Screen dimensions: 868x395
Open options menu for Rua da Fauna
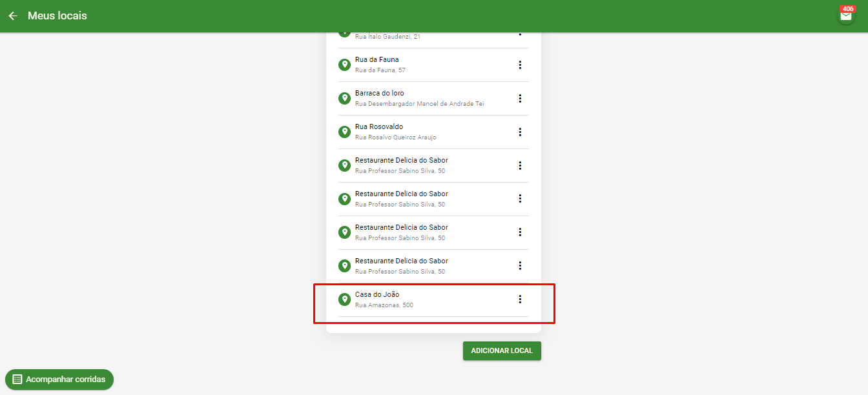point(520,65)
